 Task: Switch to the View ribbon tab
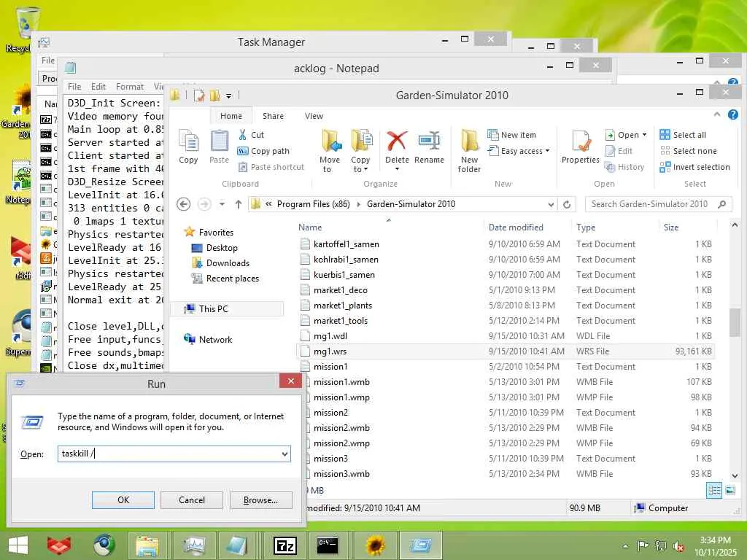pos(314,116)
